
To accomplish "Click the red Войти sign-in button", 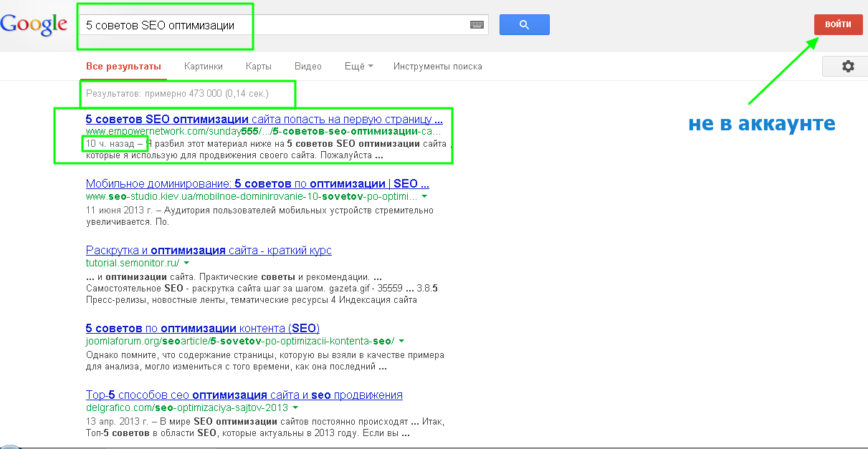I will [838, 24].
